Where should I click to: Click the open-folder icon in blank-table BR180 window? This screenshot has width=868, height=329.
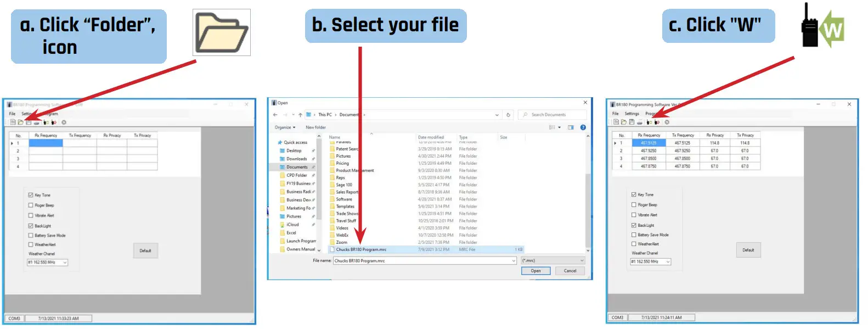click(x=20, y=122)
